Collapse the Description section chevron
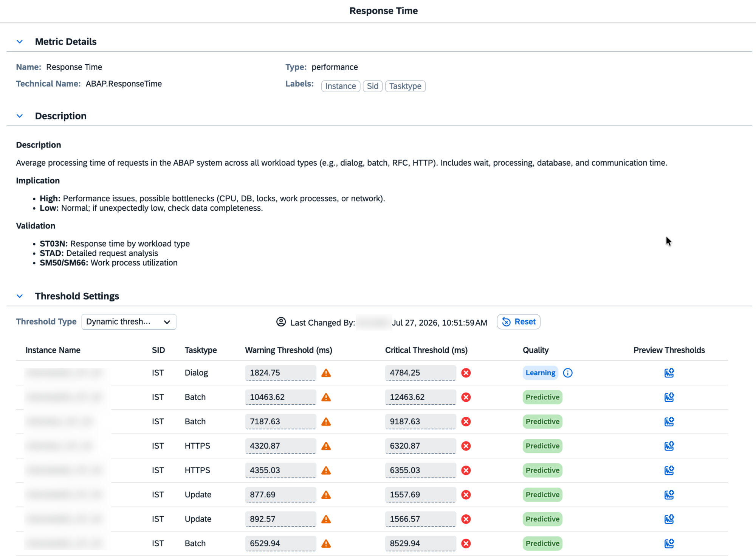The width and height of the screenshot is (756, 556). point(20,116)
